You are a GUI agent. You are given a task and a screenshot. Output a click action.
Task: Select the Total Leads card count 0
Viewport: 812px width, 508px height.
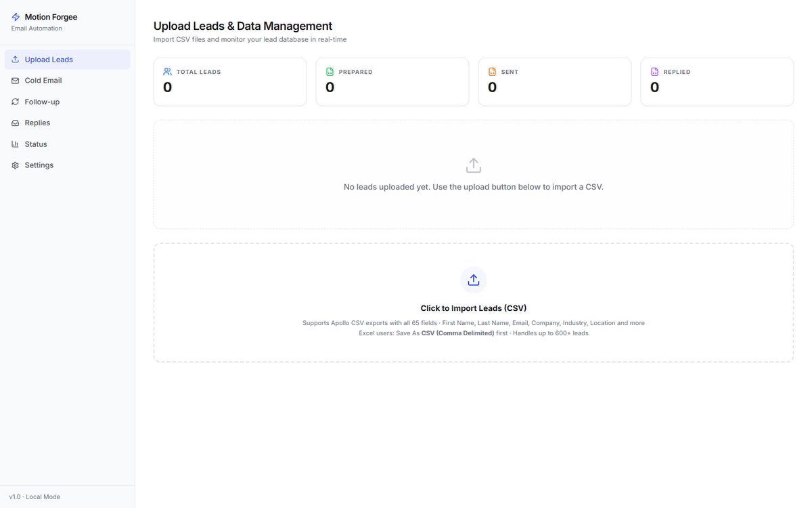pos(168,87)
